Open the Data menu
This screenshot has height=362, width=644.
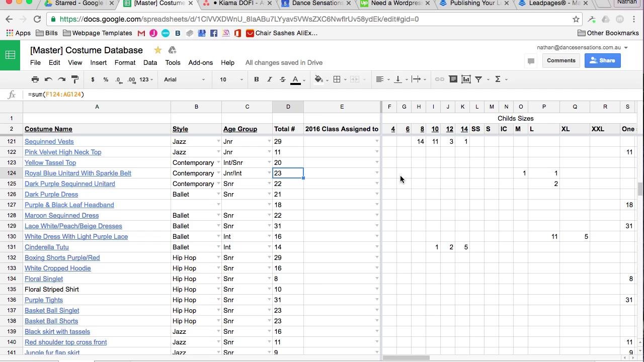[150, 62]
